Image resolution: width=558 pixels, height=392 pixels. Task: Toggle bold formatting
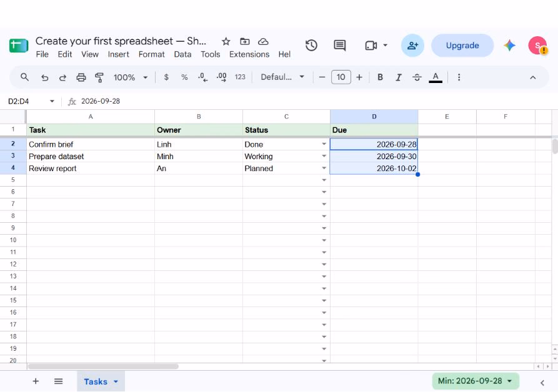pyautogui.click(x=380, y=77)
